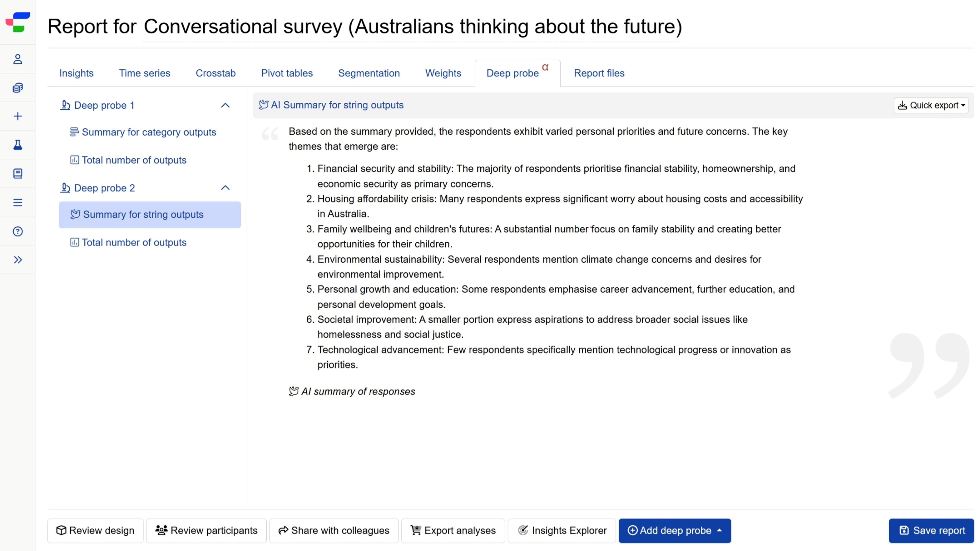Screen dimensions: 980x551
Task: Switch to the Segmentation tab
Action: point(369,73)
